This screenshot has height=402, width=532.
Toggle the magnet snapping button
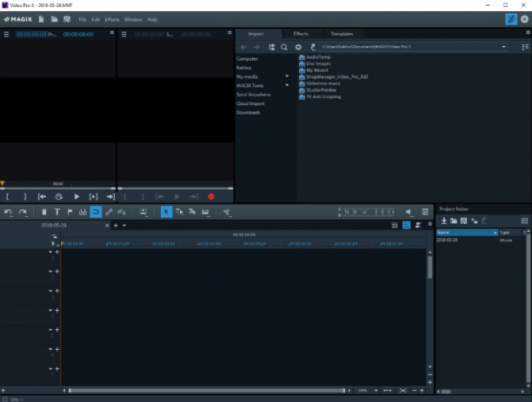(96, 212)
